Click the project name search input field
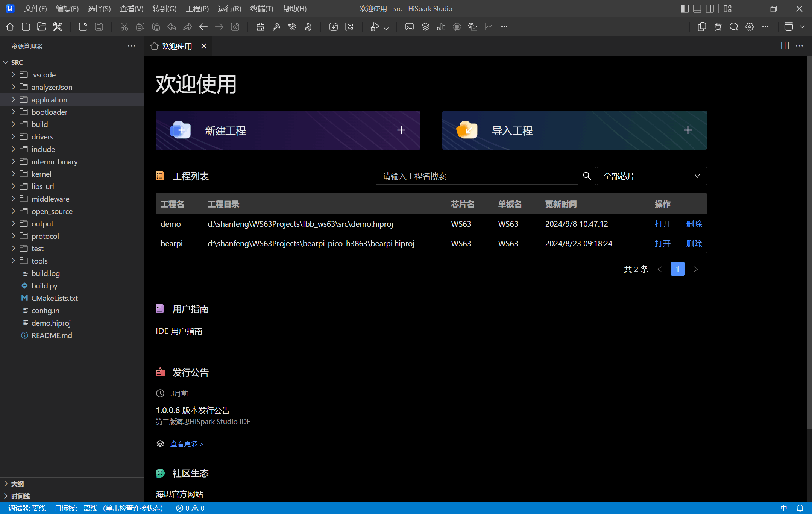The image size is (812, 514). pyautogui.click(x=477, y=176)
